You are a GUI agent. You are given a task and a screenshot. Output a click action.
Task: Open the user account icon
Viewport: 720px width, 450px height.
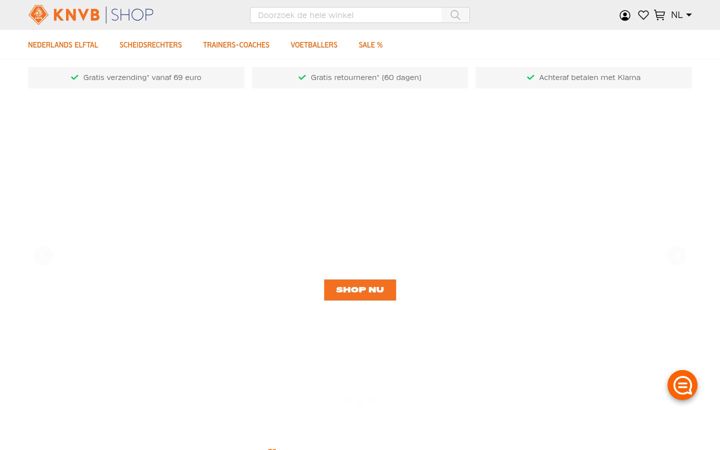(x=624, y=15)
